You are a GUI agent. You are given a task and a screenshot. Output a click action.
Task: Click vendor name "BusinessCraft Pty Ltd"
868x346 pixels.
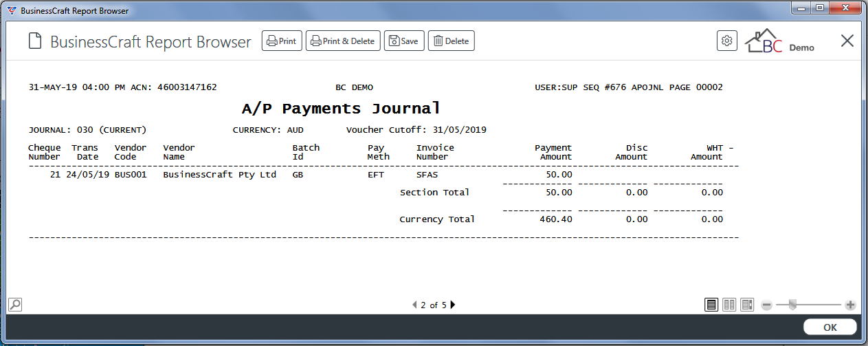click(x=219, y=175)
